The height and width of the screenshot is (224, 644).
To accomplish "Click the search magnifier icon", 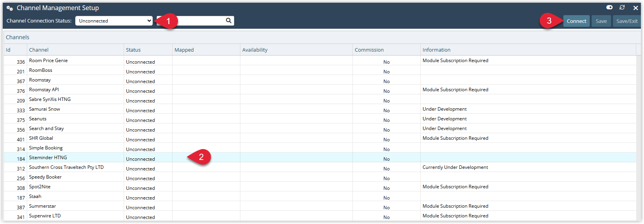I will [x=228, y=21].
